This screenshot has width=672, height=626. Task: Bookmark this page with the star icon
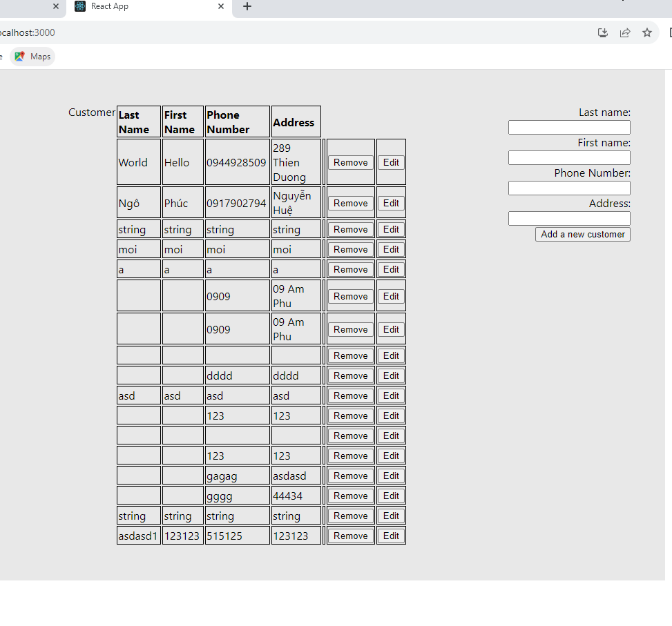(647, 32)
